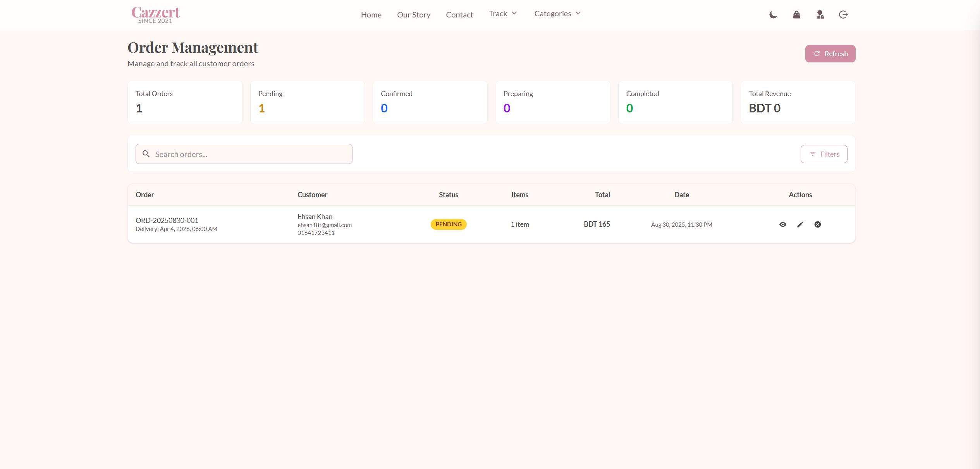This screenshot has width=980, height=469.
Task: Edit order ORD-20250830-001 using pencil icon
Action: click(800, 224)
